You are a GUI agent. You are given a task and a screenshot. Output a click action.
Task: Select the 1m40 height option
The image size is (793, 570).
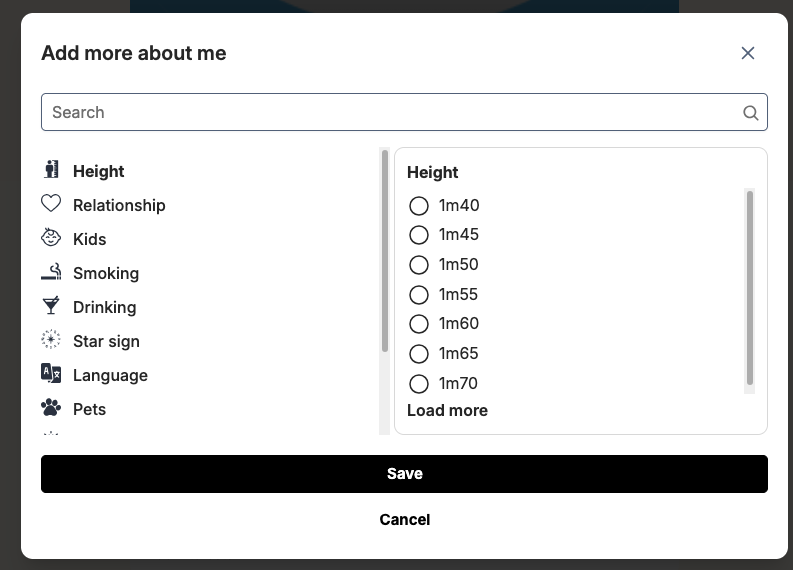click(419, 206)
